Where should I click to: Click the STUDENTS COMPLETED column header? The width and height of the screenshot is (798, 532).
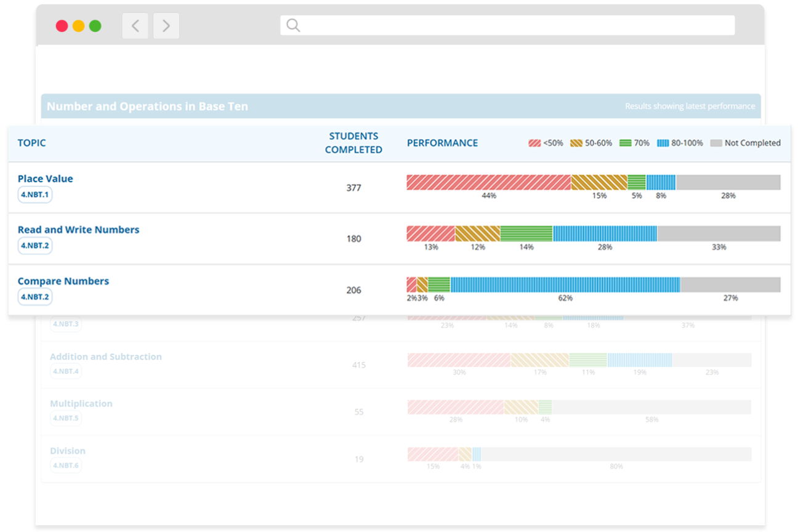[354, 142]
